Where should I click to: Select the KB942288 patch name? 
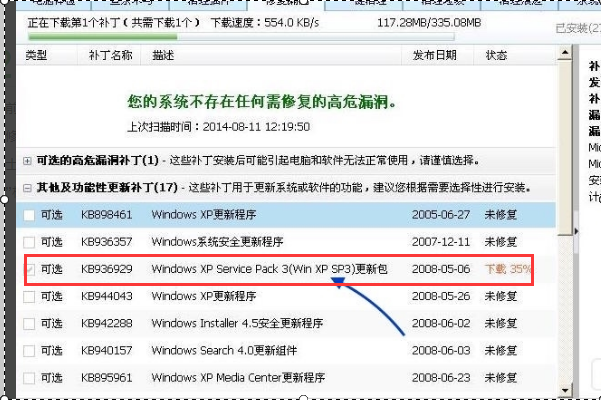pyautogui.click(x=107, y=324)
